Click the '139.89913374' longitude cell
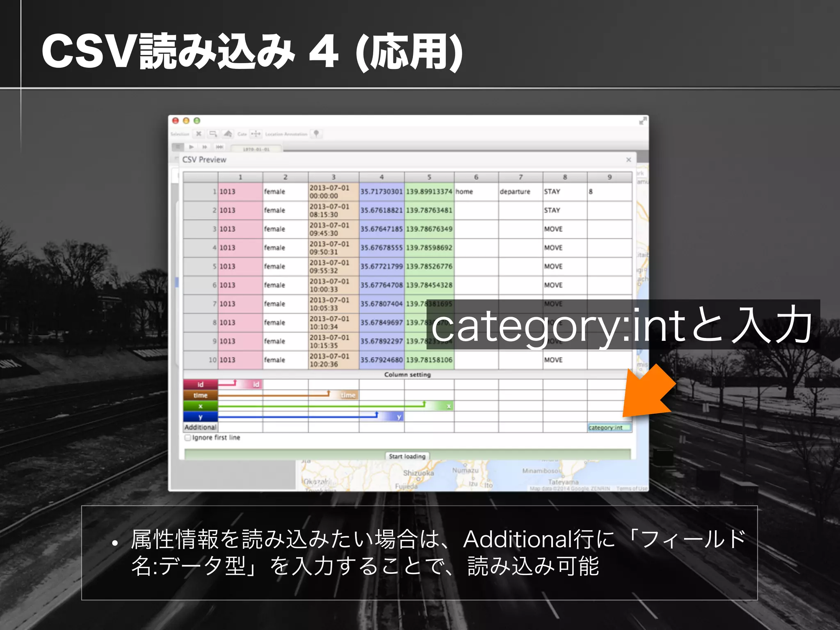Viewport: 840px width, 630px height. [x=429, y=192]
